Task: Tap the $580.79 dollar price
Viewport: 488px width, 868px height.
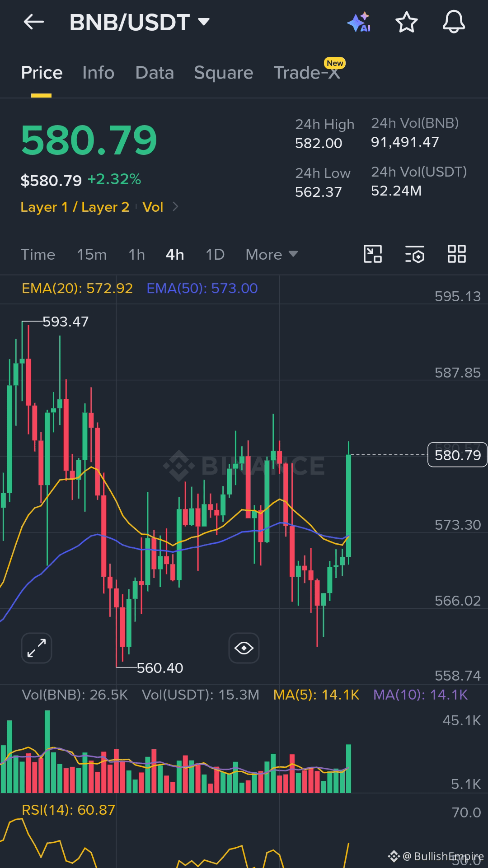Action: coord(51,181)
